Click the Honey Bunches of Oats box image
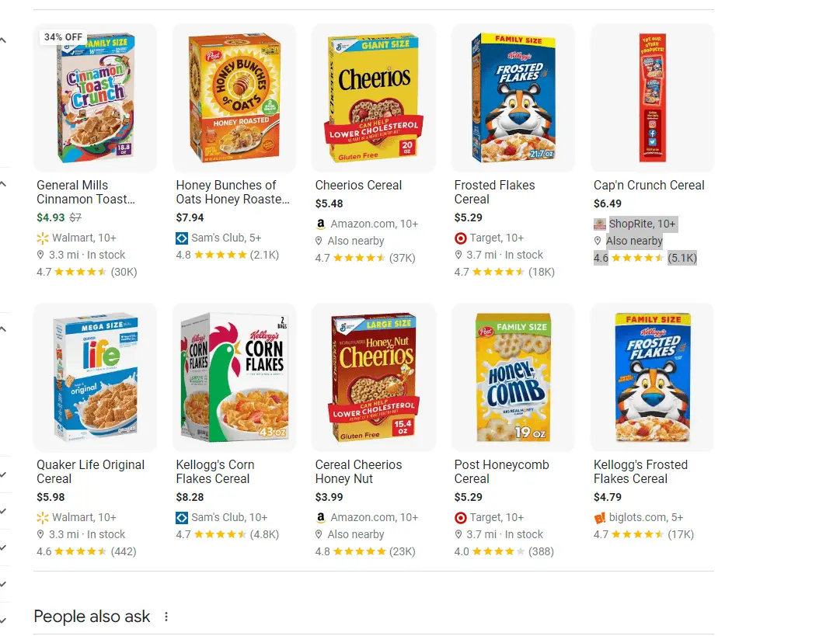 [x=234, y=97]
